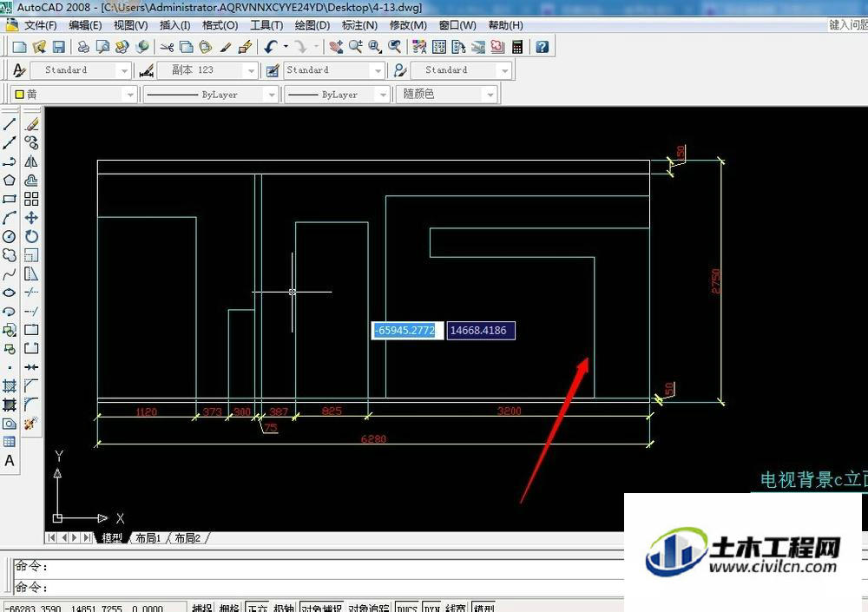Screen dimensions: 868x612
Task: Click the QuickCalc calculator icon
Action: (517, 47)
